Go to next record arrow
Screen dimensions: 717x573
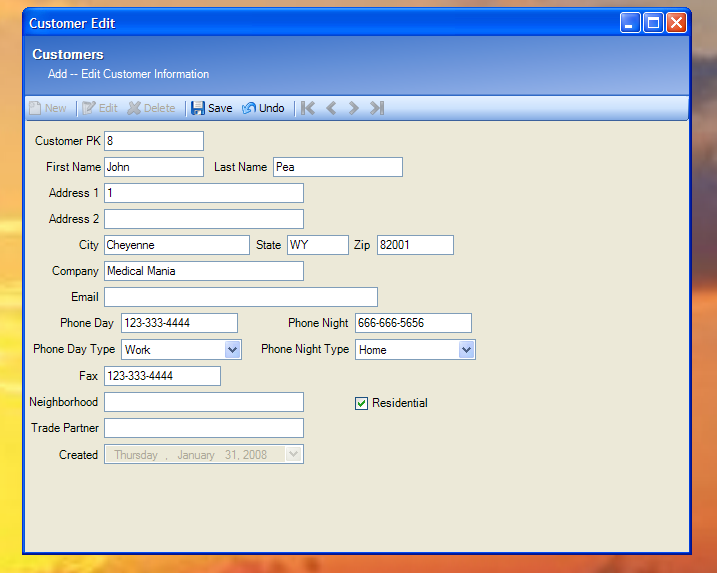click(x=353, y=108)
